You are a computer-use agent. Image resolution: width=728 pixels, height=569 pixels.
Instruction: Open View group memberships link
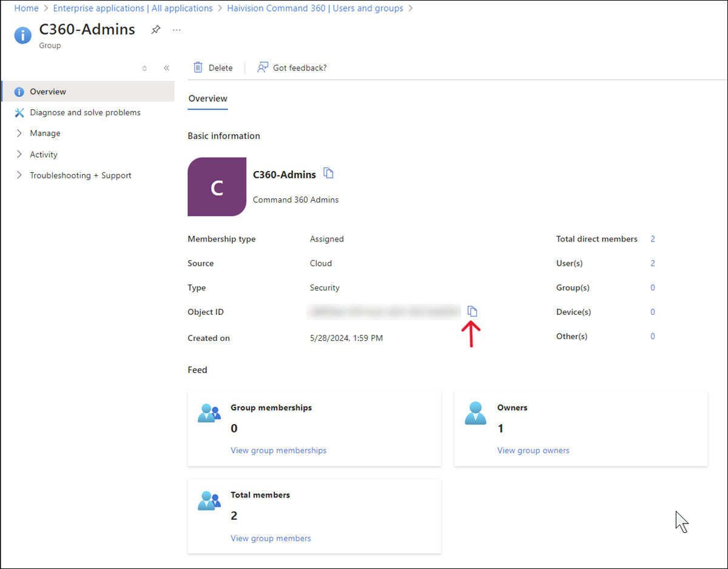coord(278,450)
